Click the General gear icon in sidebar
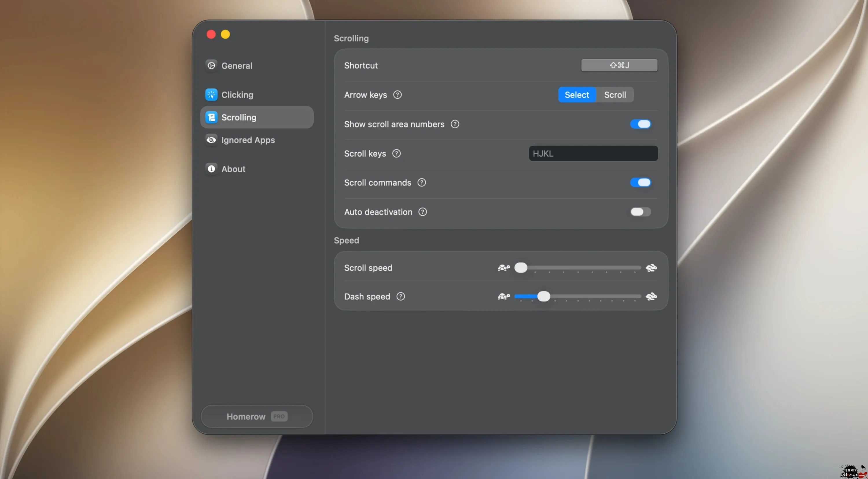Viewport: 868px width, 479px height. (211, 65)
